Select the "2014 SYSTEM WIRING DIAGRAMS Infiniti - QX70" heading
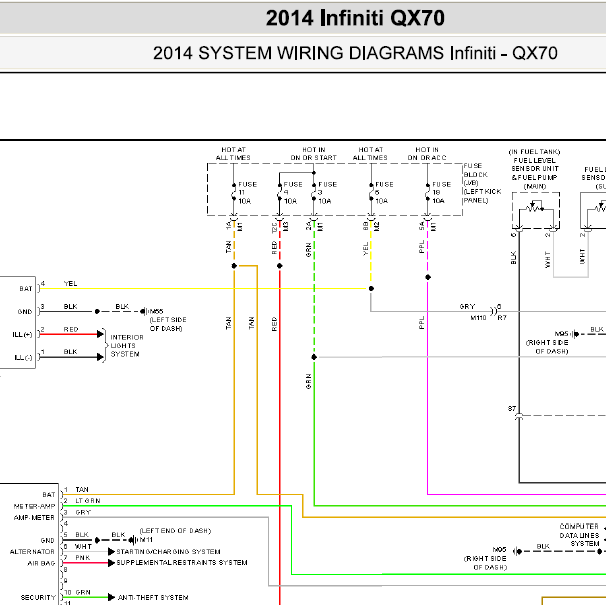 click(x=355, y=53)
